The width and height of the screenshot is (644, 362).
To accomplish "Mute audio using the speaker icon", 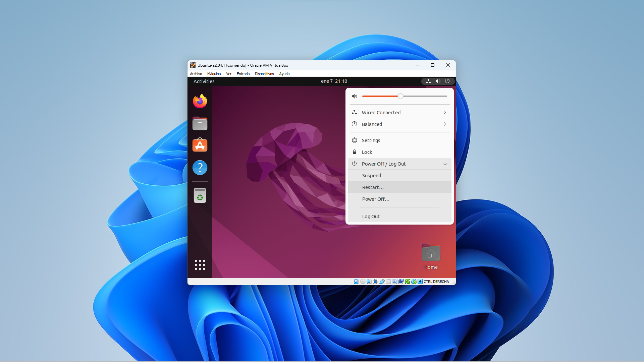I will click(354, 96).
